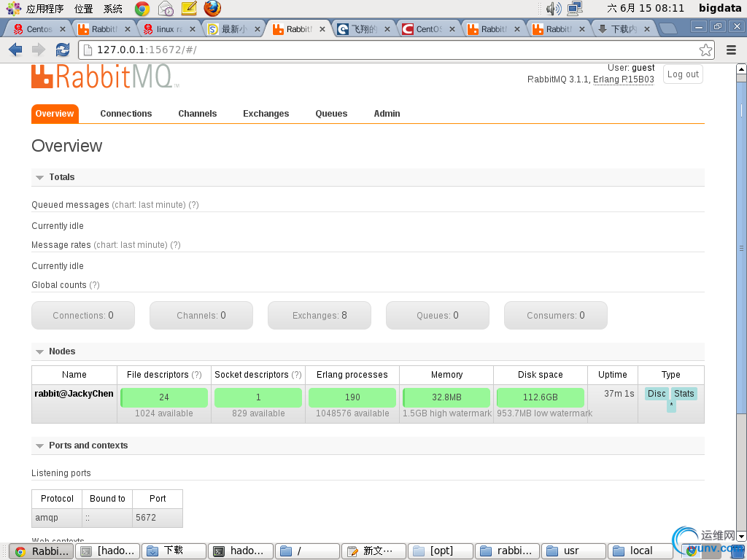Switch to the 最新小 browser tab
The width and height of the screenshot is (747, 560).
pyautogui.click(x=233, y=29)
